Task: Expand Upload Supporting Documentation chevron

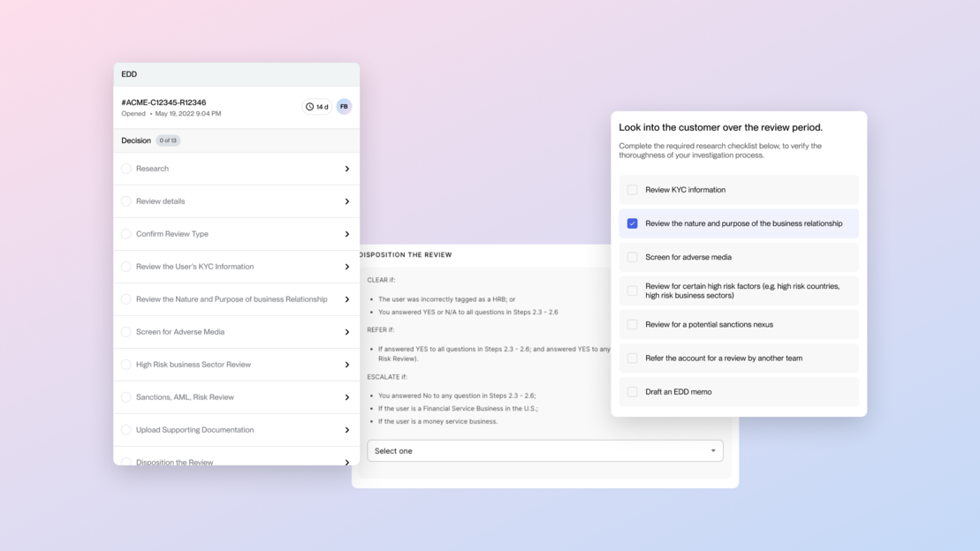Action: (x=347, y=430)
